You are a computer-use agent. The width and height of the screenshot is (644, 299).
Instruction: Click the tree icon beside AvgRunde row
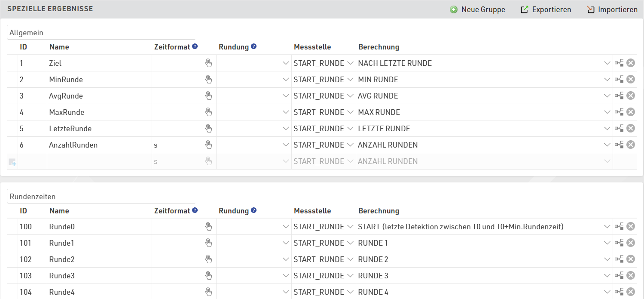pyautogui.click(x=619, y=96)
